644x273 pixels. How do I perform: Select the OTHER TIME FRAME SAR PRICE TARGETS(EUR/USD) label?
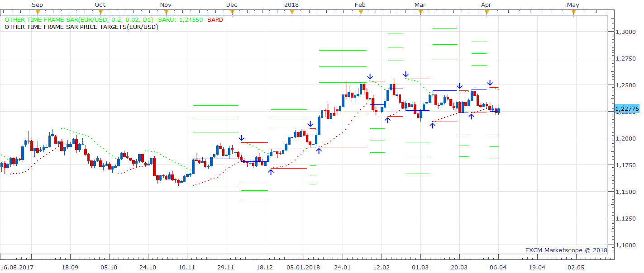81,27
